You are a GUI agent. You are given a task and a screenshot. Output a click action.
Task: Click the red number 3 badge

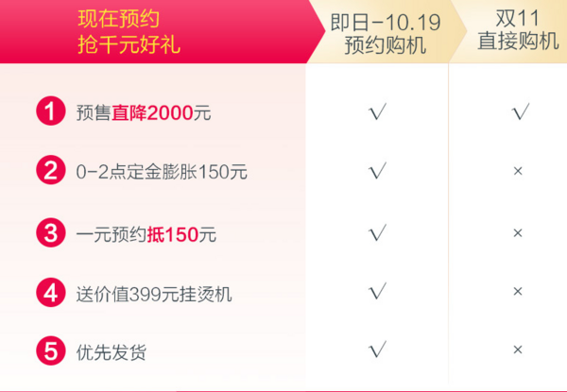[x=51, y=232]
